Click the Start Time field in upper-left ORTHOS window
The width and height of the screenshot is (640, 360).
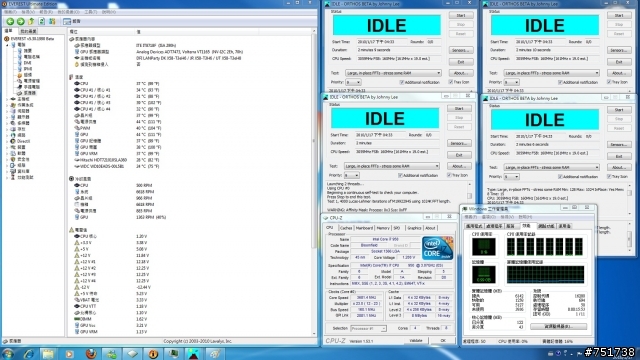pyautogui.click(x=382, y=42)
